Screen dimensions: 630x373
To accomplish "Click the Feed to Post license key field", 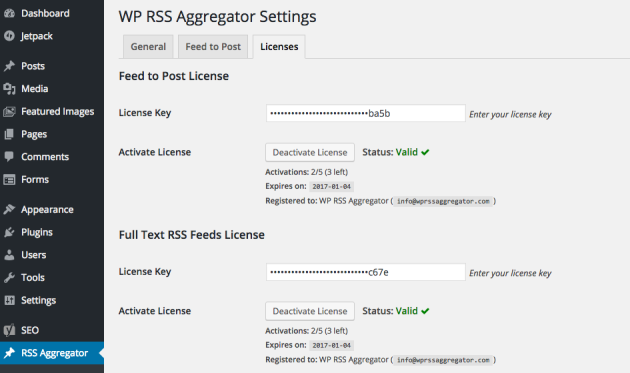I will (366, 113).
